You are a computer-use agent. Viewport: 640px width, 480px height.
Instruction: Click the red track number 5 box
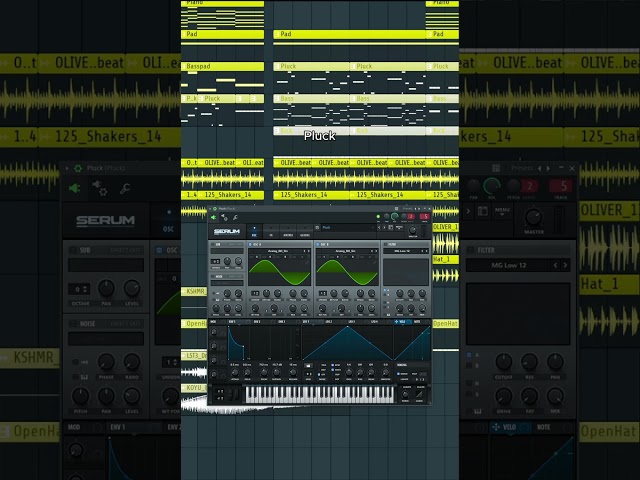tap(425, 216)
